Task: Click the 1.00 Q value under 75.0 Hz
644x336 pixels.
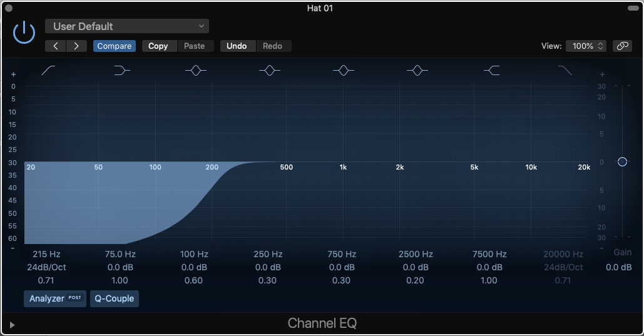Action: pos(120,280)
